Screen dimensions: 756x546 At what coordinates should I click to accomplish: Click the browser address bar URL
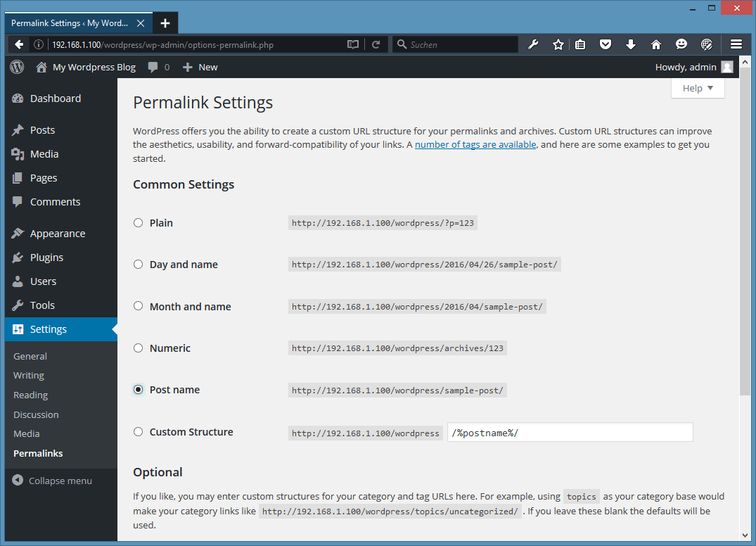coord(163,45)
